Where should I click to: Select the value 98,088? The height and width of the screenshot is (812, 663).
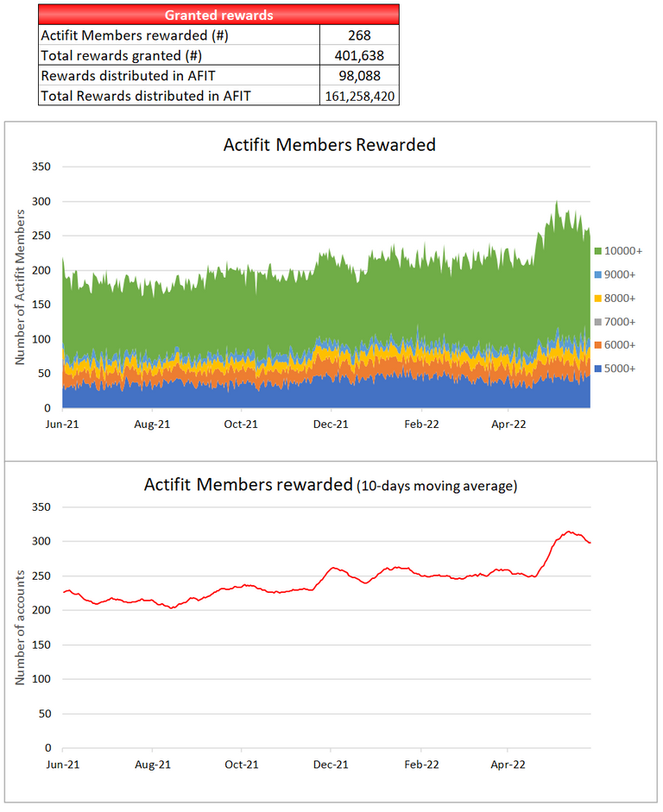click(359, 76)
